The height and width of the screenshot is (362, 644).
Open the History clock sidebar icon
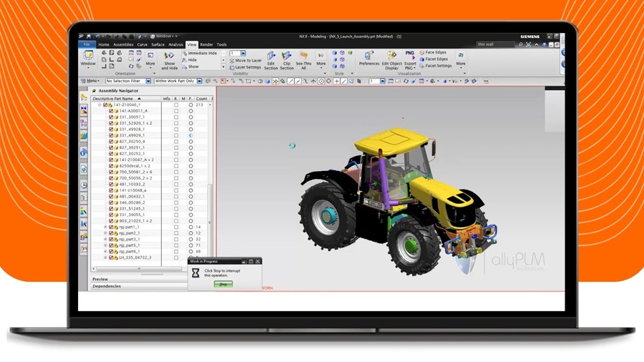tap(84, 185)
